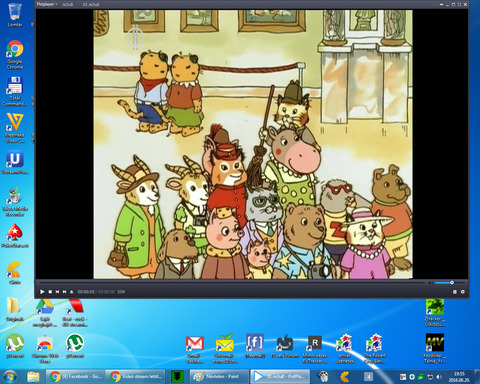The image size is (480, 384).
Task: Open the privát üzenetek desktop shortcut
Action: 345,349
